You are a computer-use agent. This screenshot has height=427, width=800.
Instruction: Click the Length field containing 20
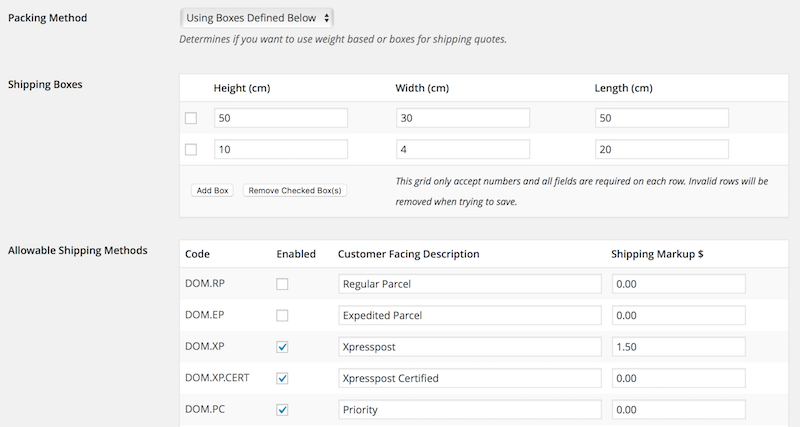pyautogui.click(x=661, y=150)
